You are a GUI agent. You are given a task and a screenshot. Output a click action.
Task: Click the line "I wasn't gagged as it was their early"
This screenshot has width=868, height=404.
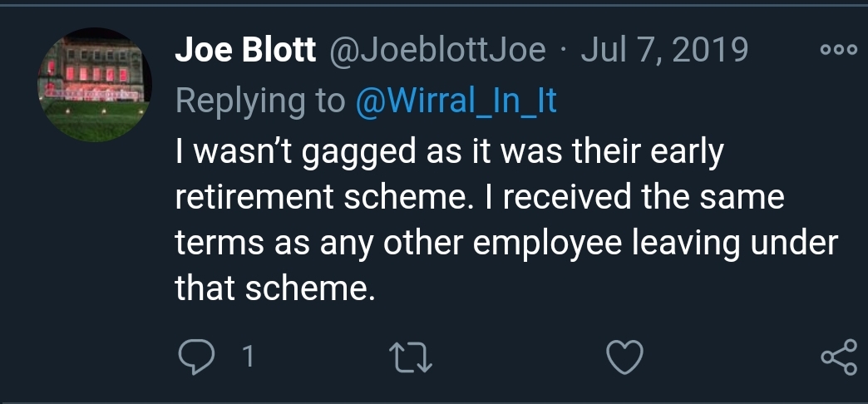pos(449,153)
